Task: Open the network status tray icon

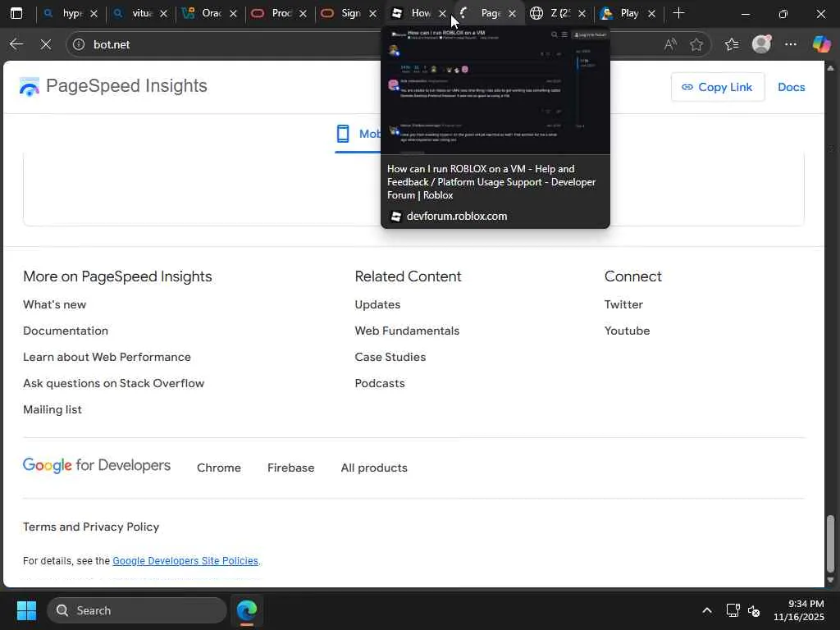Action: pyautogui.click(x=733, y=610)
